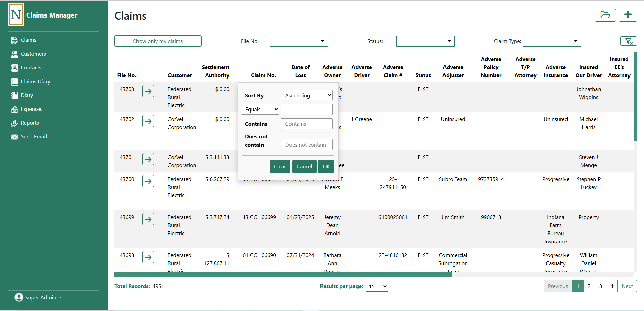
Task: Open claim 43703 with arrow icon
Action: (x=148, y=91)
